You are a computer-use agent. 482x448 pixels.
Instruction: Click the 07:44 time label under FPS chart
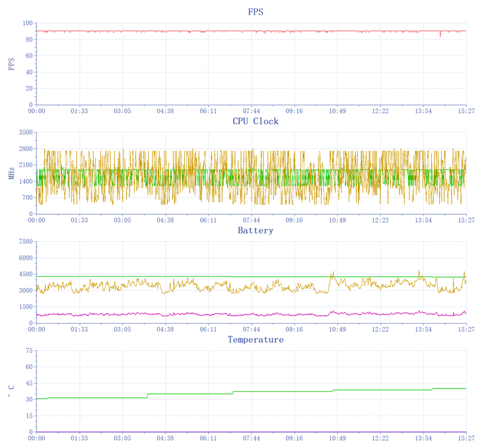click(x=252, y=111)
